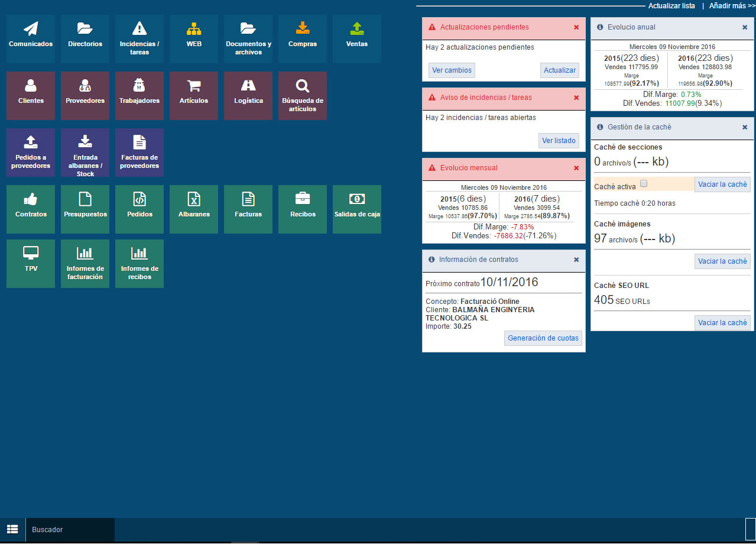Close the Actualizaciones pendientes panel
Screen dimensions: 756x544
point(576,27)
